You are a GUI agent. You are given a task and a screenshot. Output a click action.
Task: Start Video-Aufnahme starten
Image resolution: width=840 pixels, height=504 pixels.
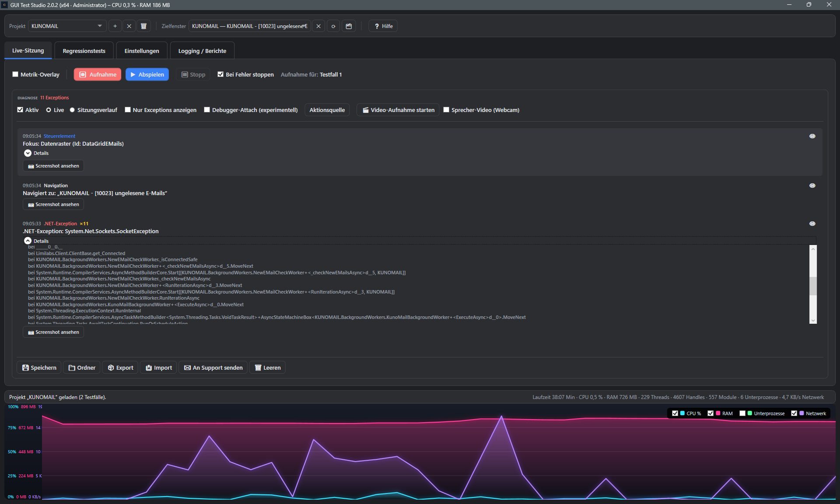coord(398,110)
